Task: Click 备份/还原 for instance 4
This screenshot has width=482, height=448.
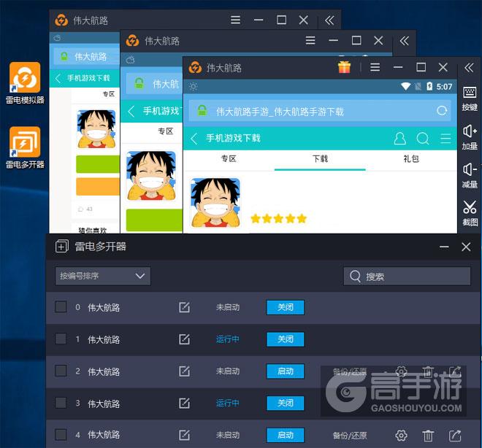Action: [350, 436]
